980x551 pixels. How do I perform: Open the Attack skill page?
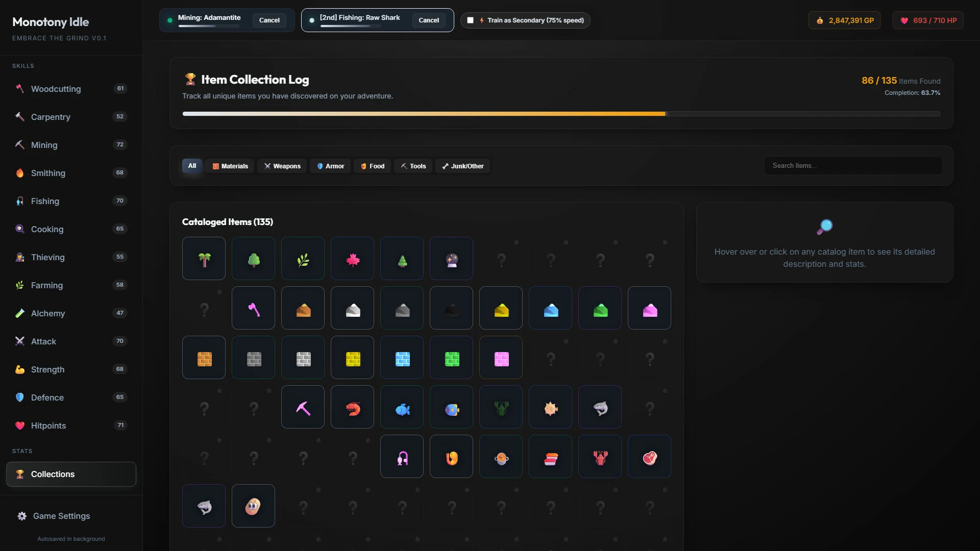click(71, 341)
